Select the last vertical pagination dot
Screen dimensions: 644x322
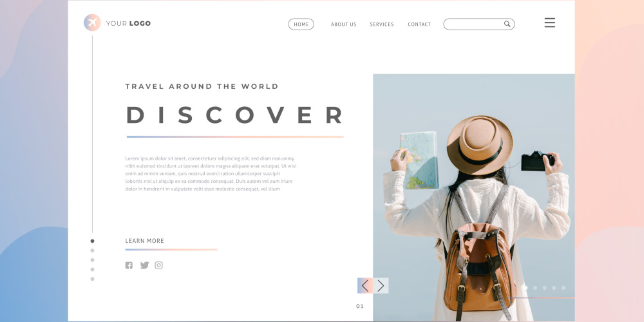coord(92,279)
